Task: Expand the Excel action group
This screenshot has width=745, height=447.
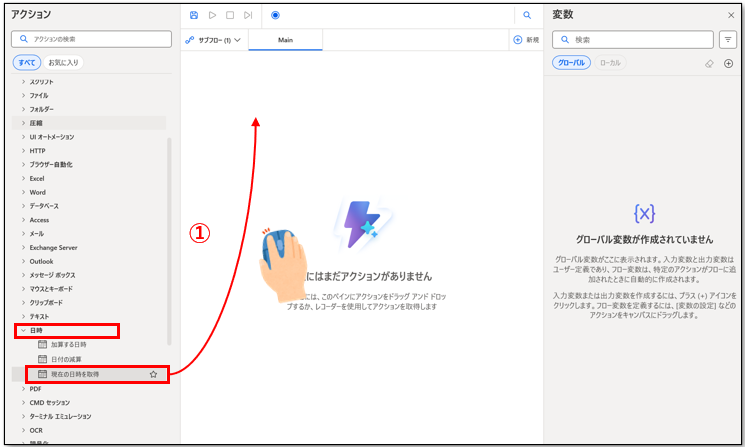Action: point(24,178)
